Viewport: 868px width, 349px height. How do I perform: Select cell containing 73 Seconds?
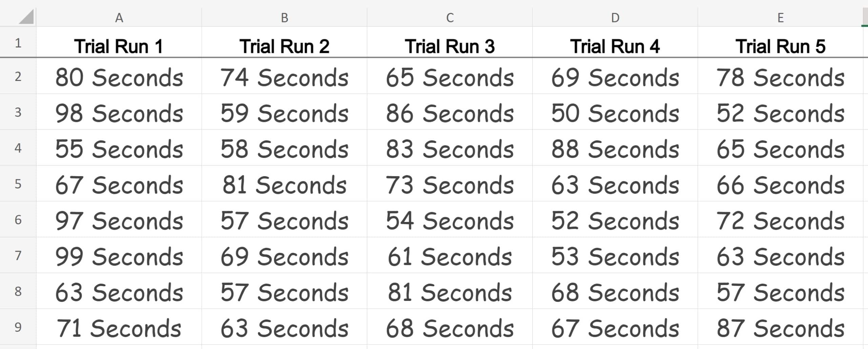pos(450,184)
